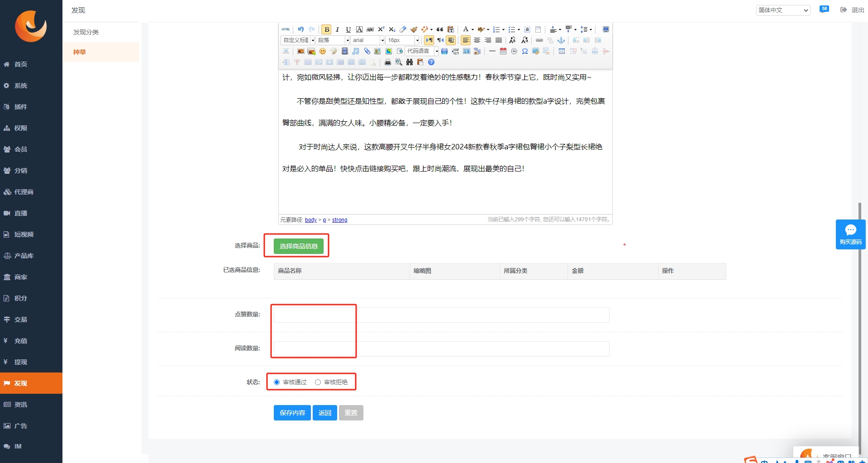Open the text highlight color picker
Screen dimensions: 868x463
481,29
